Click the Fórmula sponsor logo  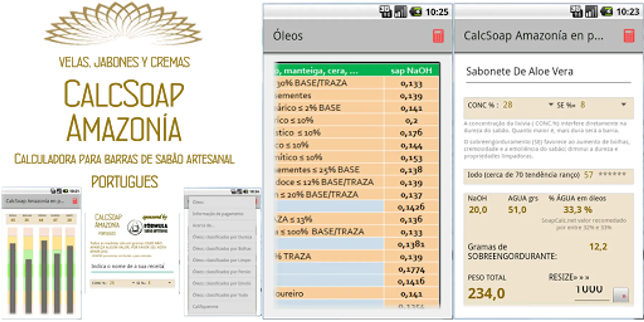click(148, 224)
